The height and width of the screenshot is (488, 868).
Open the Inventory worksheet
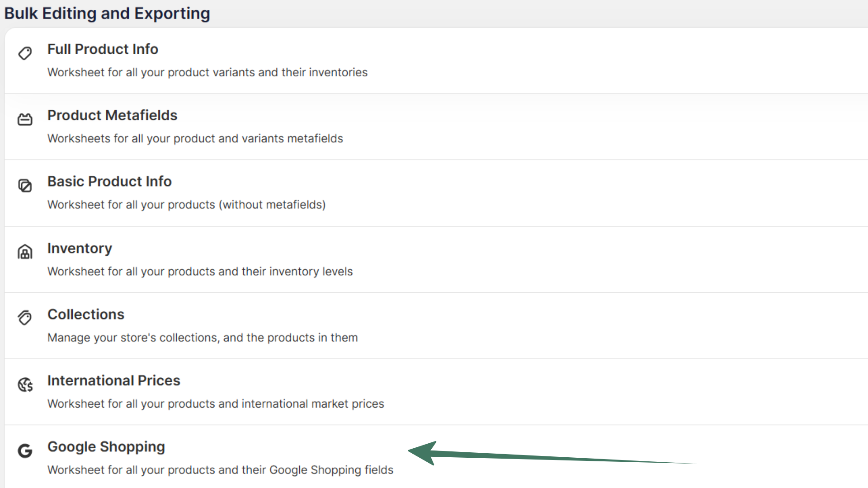tap(80, 248)
